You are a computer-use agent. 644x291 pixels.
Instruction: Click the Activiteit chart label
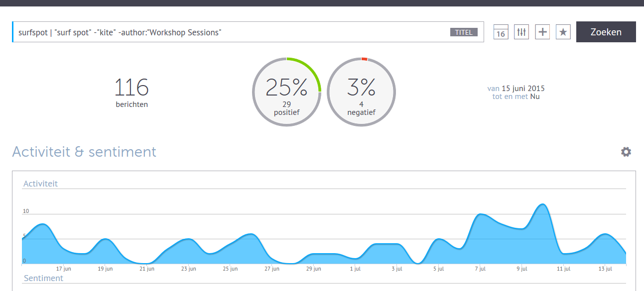click(x=40, y=184)
